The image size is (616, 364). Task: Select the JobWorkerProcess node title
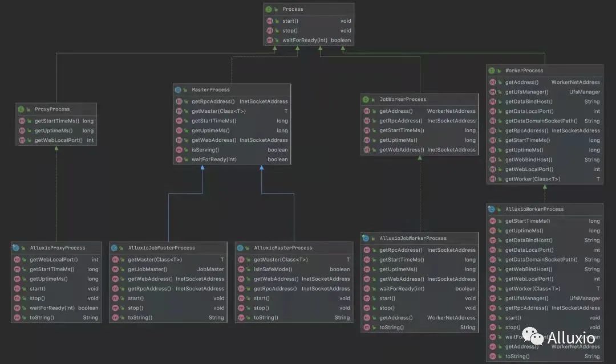coord(403,99)
